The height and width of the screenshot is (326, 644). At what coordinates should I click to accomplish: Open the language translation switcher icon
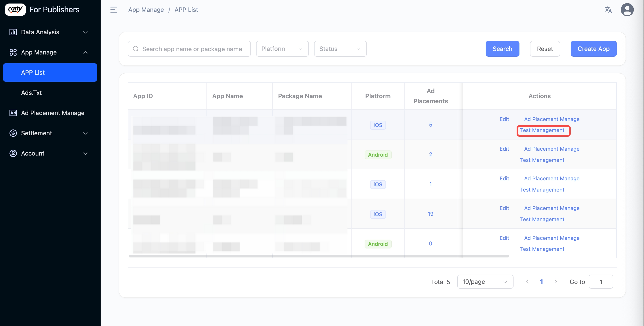tap(608, 10)
